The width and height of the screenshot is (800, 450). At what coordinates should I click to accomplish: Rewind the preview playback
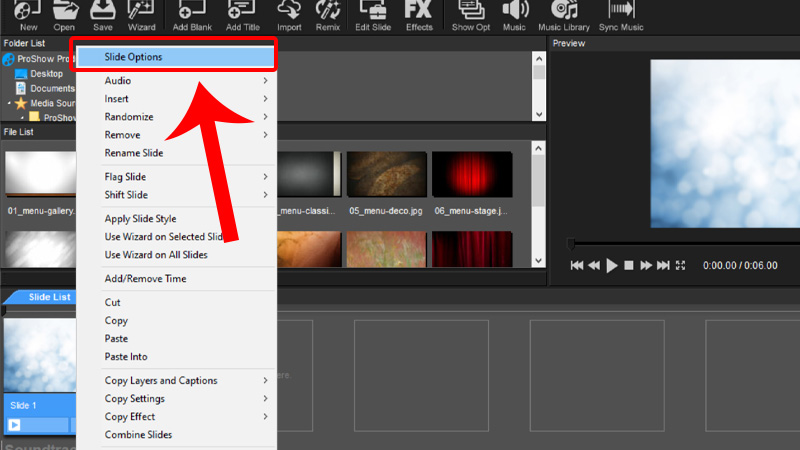594,265
